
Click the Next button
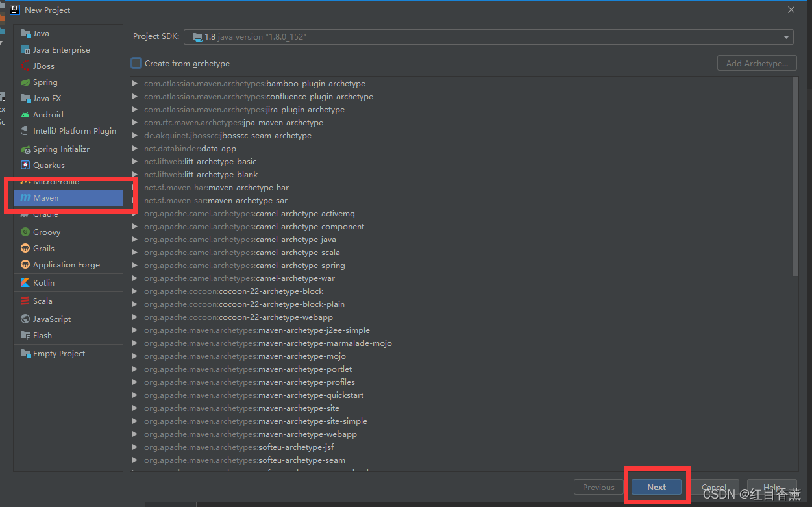pyautogui.click(x=656, y=488)
